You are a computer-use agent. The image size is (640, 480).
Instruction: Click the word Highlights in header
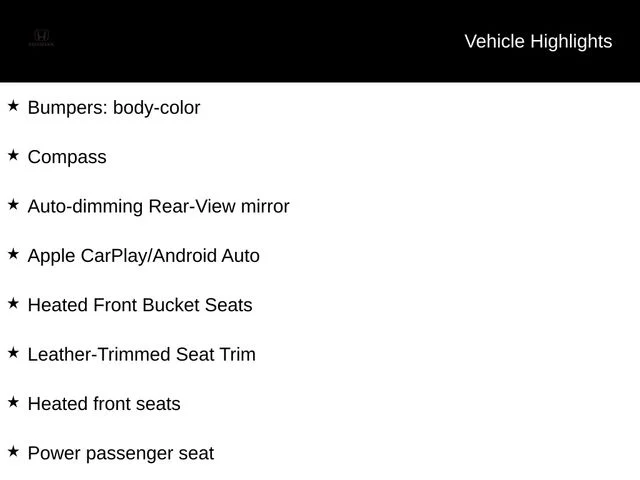pyautogui.click(x=571, y=42)
